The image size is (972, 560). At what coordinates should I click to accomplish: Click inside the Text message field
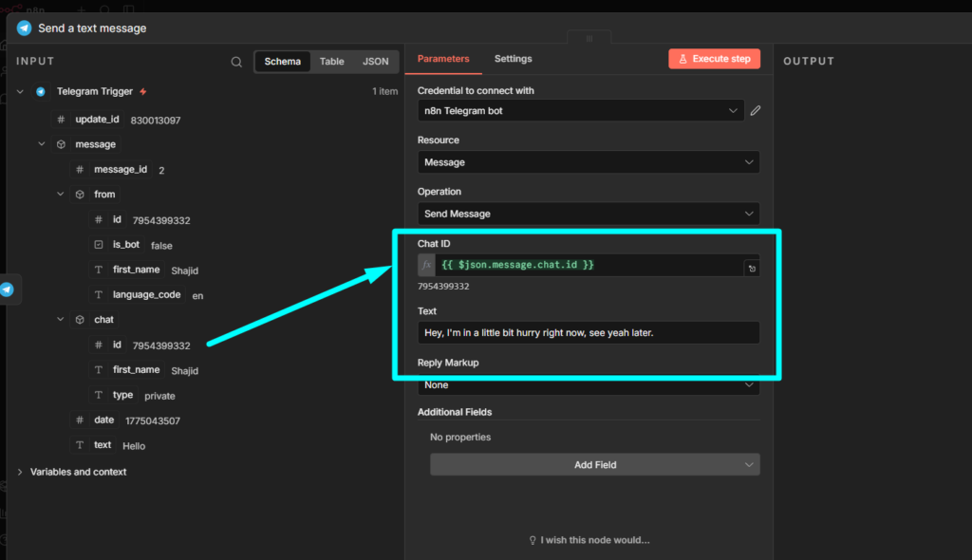589,332
